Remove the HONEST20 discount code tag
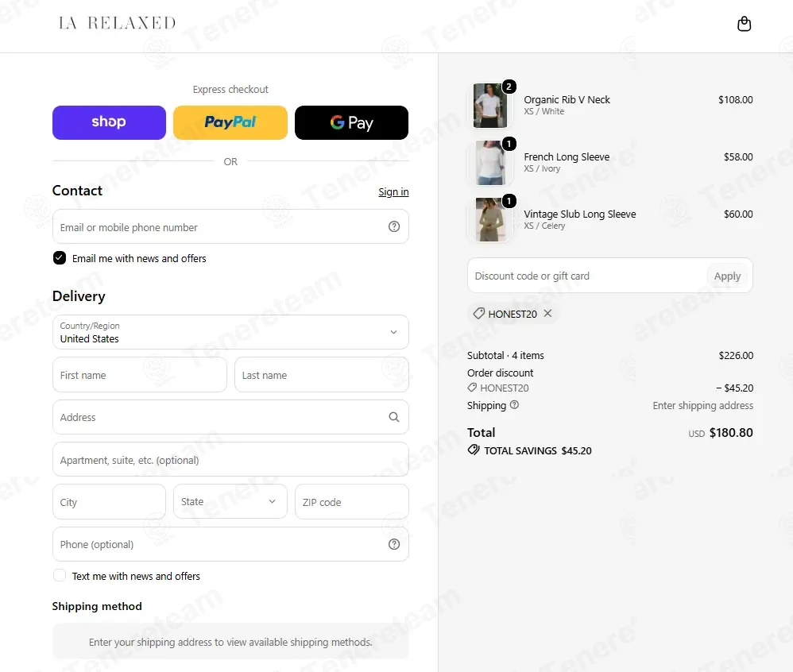The image size is (793, 672). 547,314
